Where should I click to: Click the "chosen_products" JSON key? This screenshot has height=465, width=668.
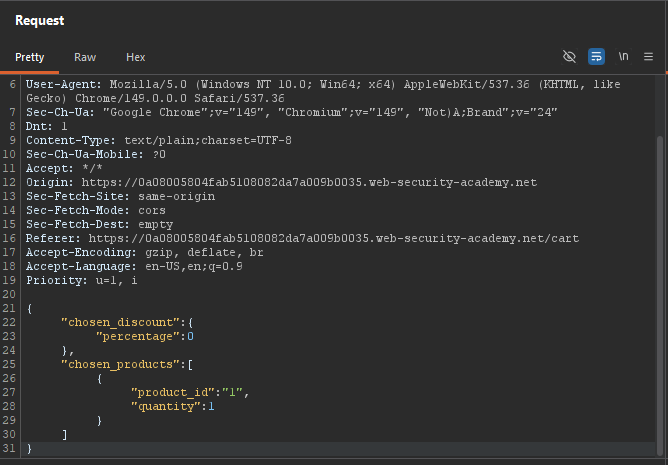(x=120, y=364)
